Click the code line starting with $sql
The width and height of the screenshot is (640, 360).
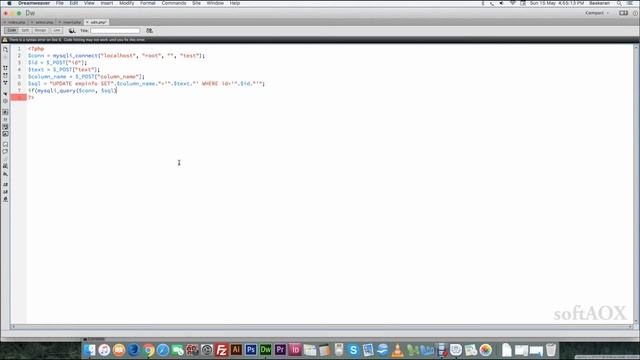146,83
